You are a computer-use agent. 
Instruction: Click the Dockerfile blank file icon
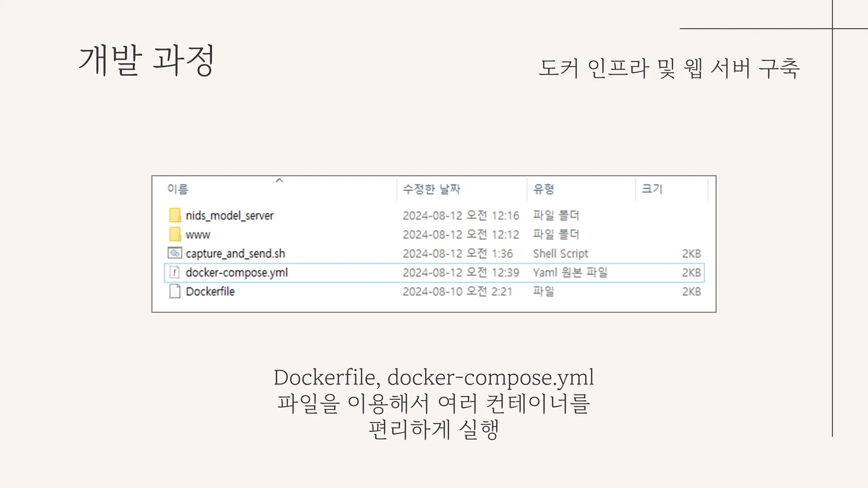(175, 291)
